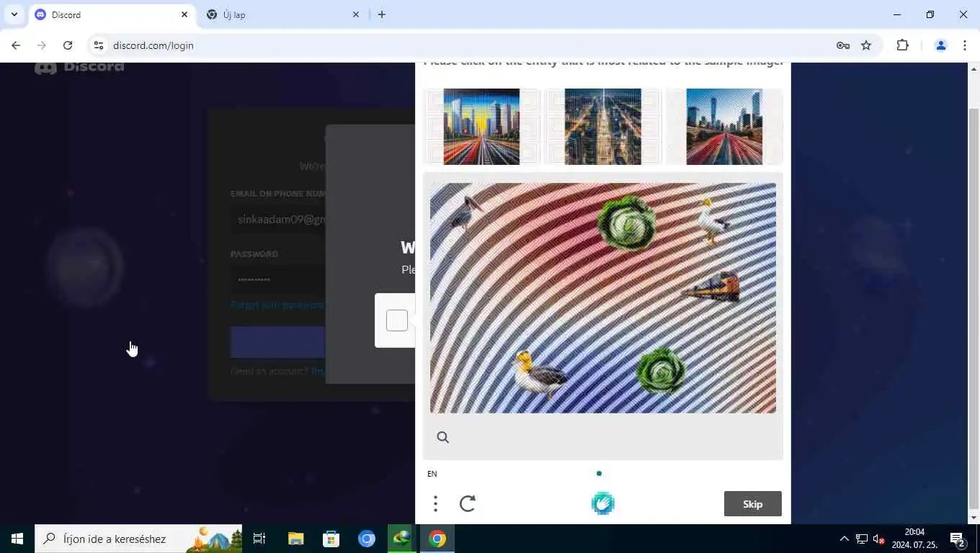Go back to the previous page
Image resolution: width=980 pixels, height=553 pixels.
click(x=16, y=45)
